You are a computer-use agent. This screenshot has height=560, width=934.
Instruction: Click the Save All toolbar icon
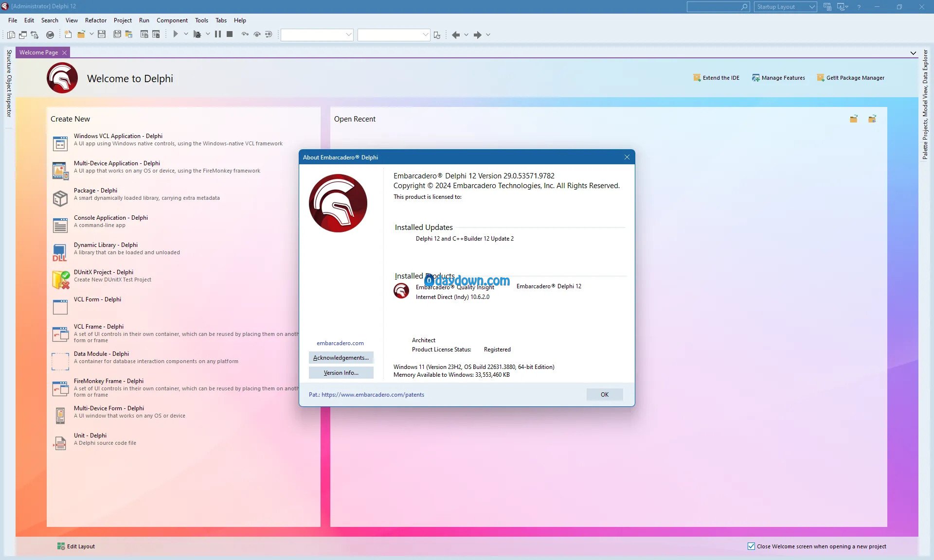point(117,35)
